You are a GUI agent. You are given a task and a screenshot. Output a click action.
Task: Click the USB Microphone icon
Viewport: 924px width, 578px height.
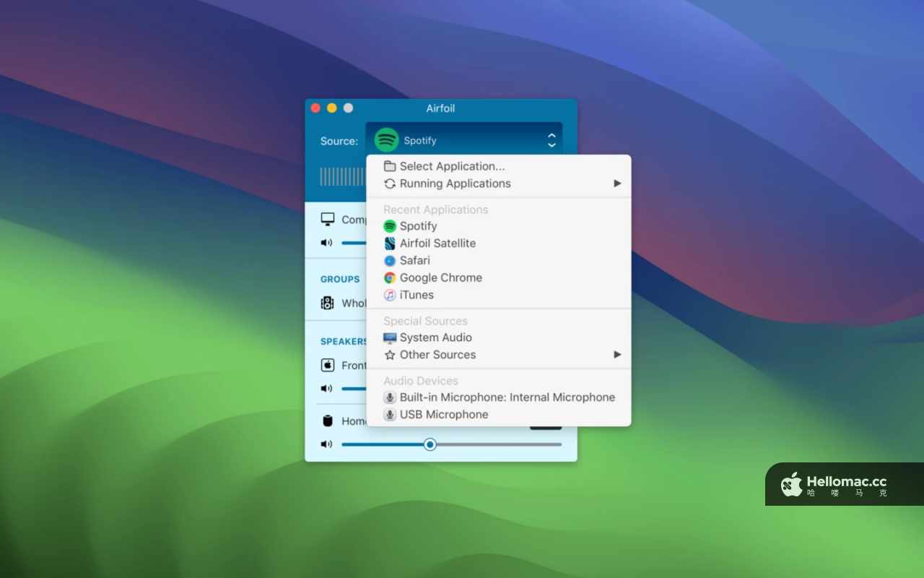[390, 415]
